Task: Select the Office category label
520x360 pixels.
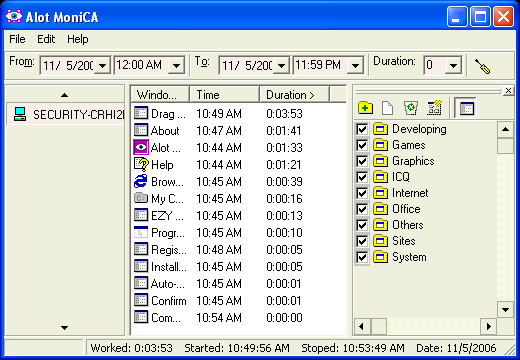Action: (x=406, y=209)
